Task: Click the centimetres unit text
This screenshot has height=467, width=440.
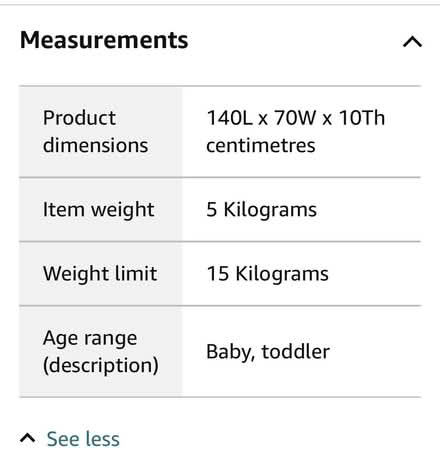Action: (261, 146)
